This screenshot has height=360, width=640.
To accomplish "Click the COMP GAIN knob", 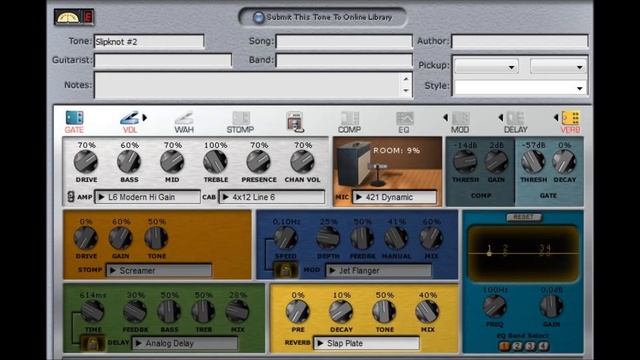I will (x=496, y=162).
